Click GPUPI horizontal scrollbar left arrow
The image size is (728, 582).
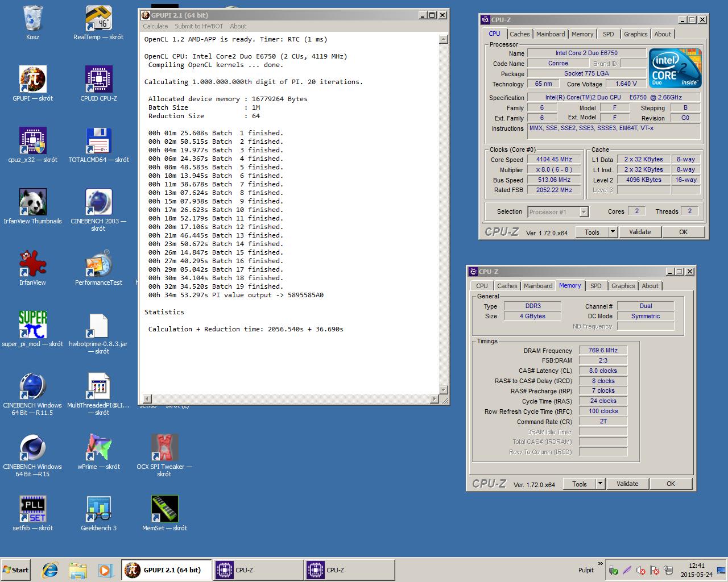tap(147, 399)
